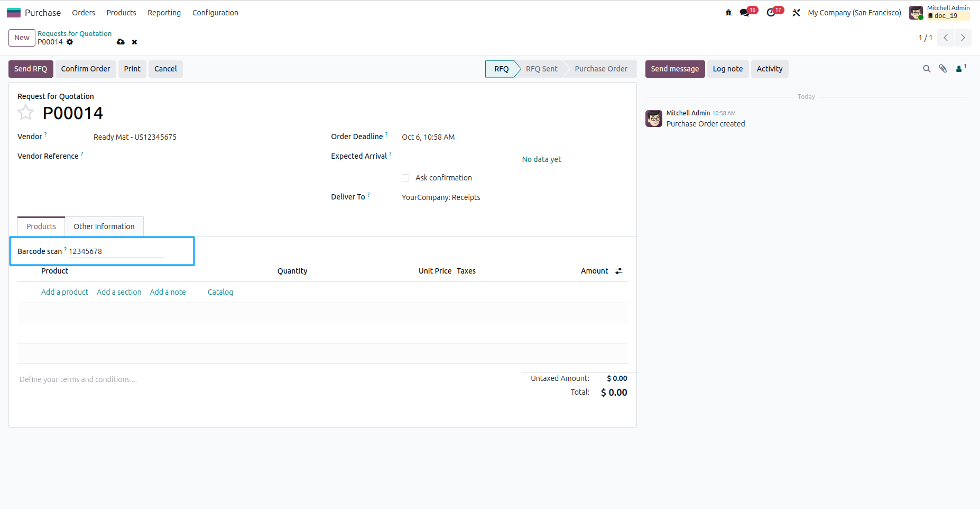Click the Amount column header

coord(594,271)
